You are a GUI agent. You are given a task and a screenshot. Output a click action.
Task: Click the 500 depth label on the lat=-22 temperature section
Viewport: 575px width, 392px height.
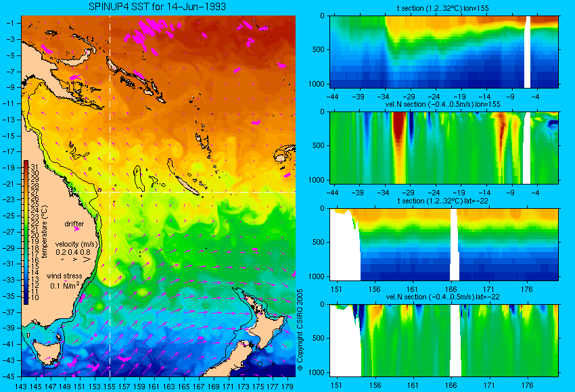(320, 242)
